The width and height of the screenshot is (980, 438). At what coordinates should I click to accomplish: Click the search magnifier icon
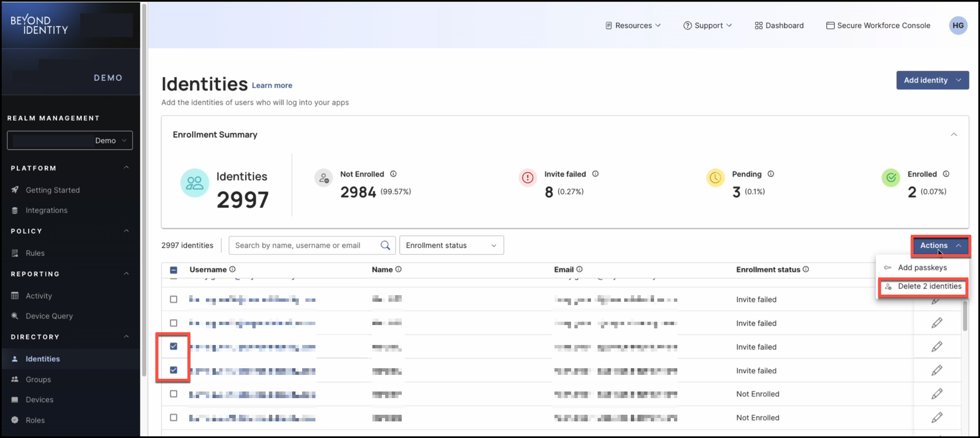[x=385, y=245]
